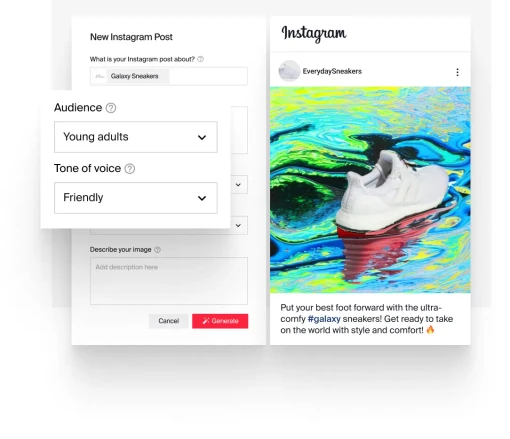Image resolution: width=510 pixels, height=439 pixels.
Task: Click the white sneaker post image
Action: pos(370,190)
